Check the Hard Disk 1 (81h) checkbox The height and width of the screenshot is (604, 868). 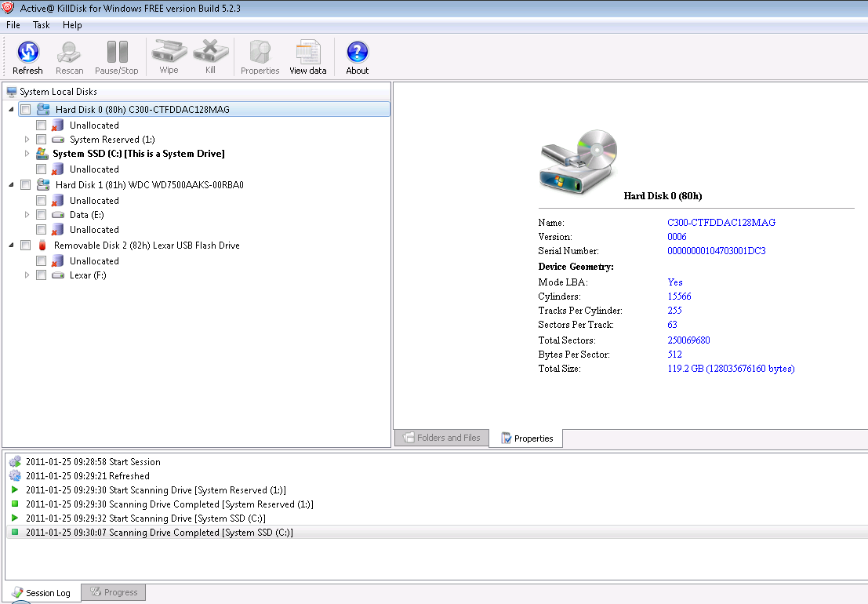click(x=25, y=185)
